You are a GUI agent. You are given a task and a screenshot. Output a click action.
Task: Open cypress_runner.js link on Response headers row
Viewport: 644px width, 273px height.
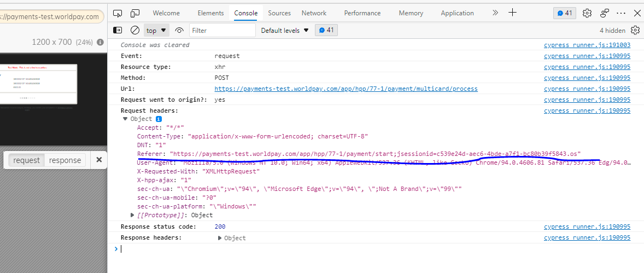[x=587, y=237]
